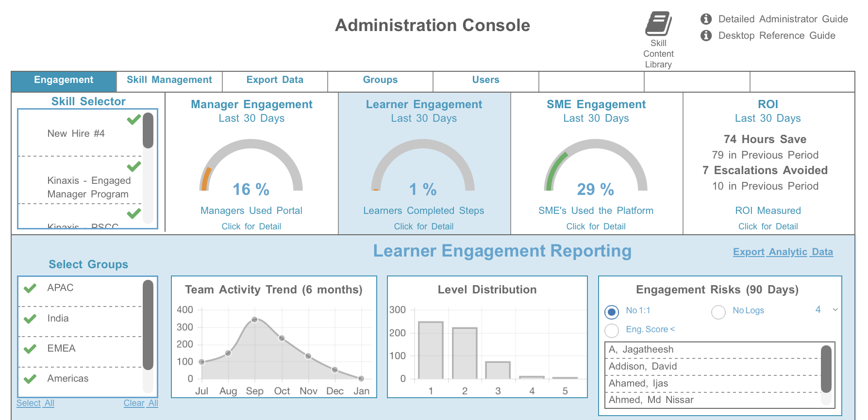Click Clear All under groups list
The image size is (868, 420).
coord(141,403)
